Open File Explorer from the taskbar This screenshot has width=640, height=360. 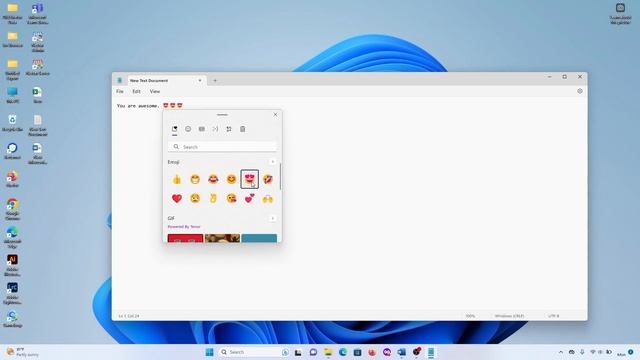coord(328,352)
